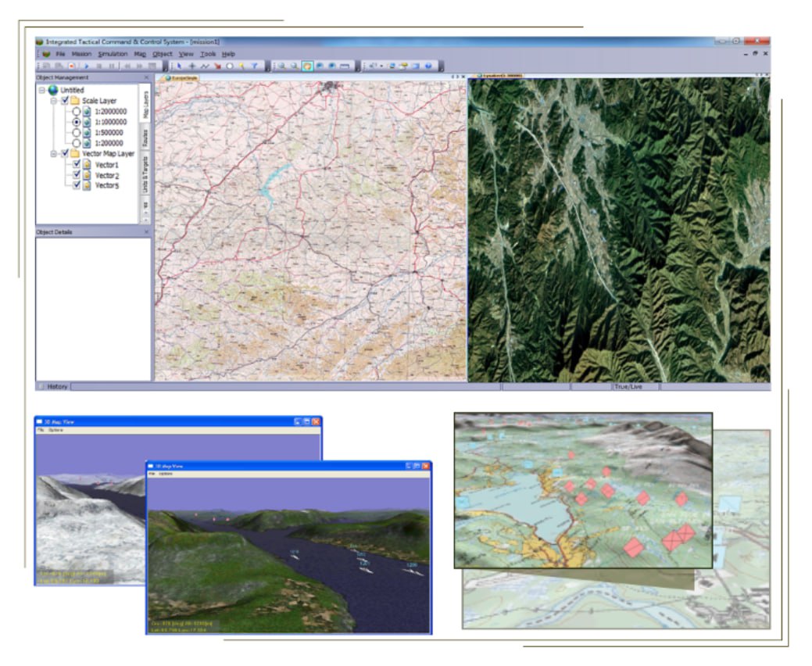The image size is (812, 666).
Task: Select the red arrow tool in the toolbar
Action: click(x=217, y=66)
